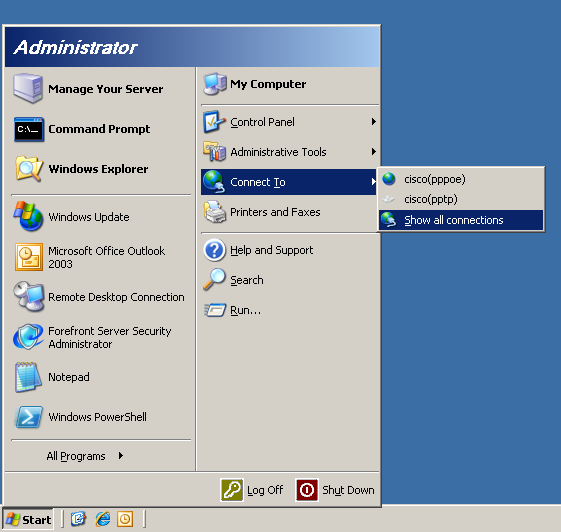Select the Manage Your Server label
The height and width of the screenshot is (532, 561).
tap(106, 89)
